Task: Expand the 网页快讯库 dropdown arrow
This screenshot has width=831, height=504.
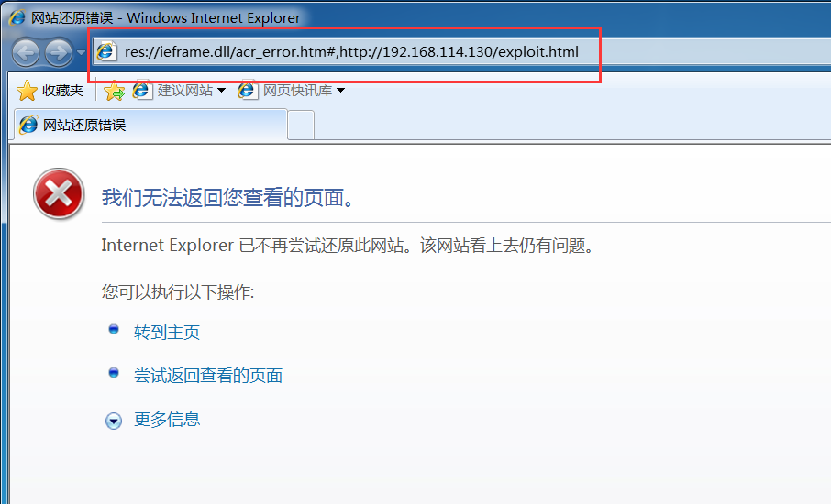Action: click(x=341, y=91)
